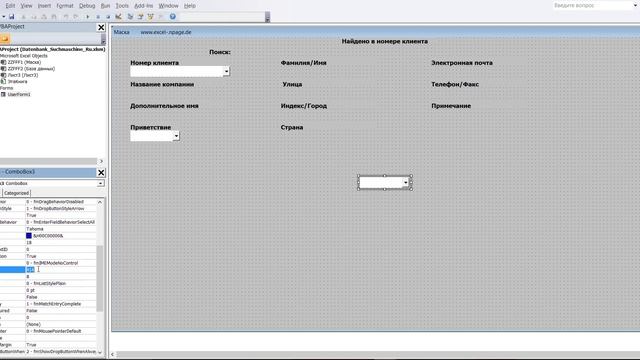This screenshot has width=640, height=360.
Task: Open the Tools menu
Action: 122,6
